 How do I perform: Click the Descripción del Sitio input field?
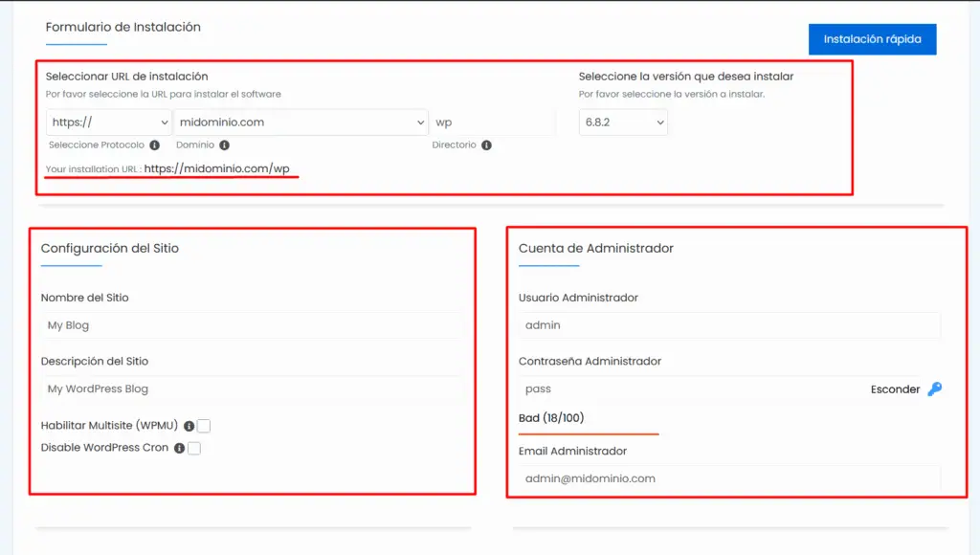click(x=253, y=388)
